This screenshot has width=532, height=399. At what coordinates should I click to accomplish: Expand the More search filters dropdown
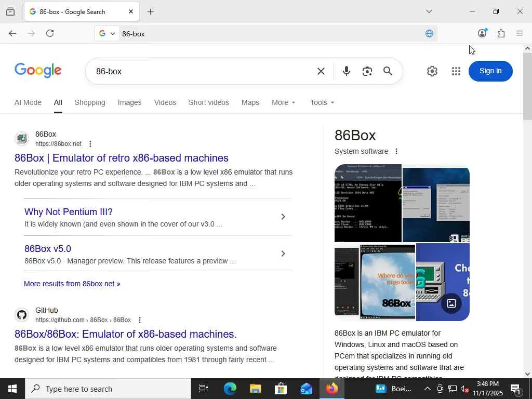(284, 102)
